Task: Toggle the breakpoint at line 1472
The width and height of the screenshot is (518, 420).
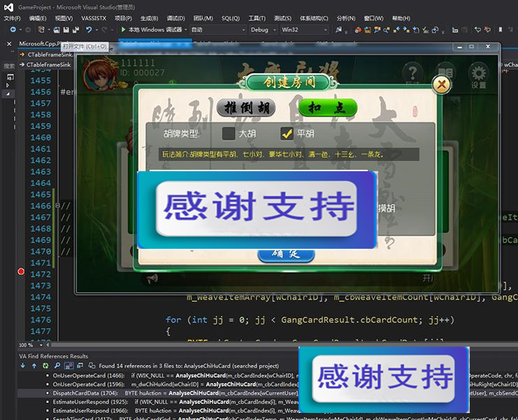Action: (21, 271)
